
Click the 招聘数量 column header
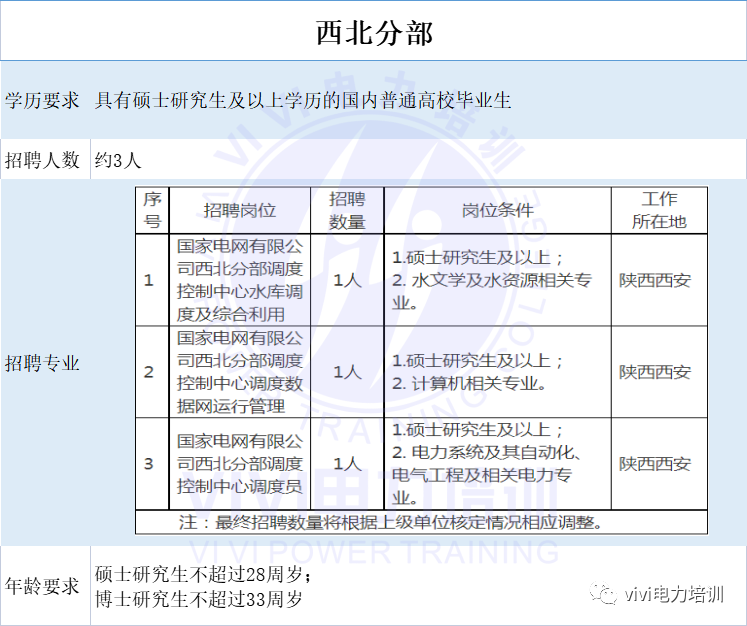click(x=347, y=210)
